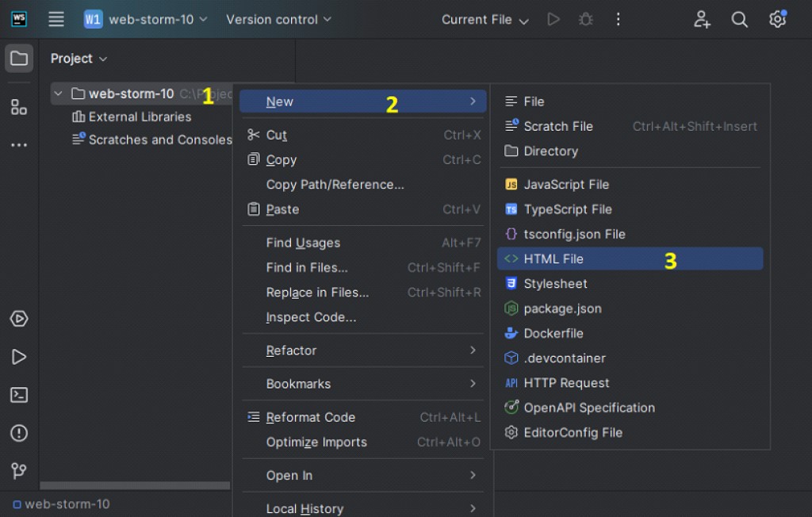Expand the Version control dropdown

point(278,20)
